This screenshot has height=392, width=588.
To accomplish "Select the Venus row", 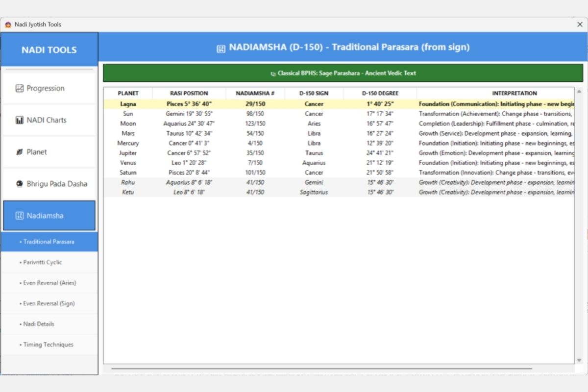I will tap(339, 163).
